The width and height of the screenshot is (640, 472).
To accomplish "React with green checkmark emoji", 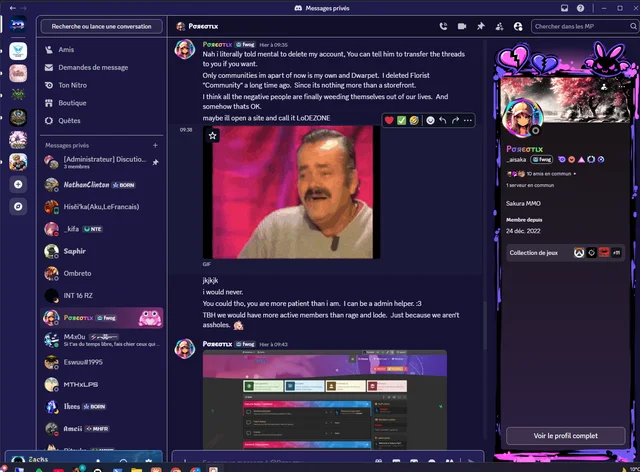I will 402,120.
